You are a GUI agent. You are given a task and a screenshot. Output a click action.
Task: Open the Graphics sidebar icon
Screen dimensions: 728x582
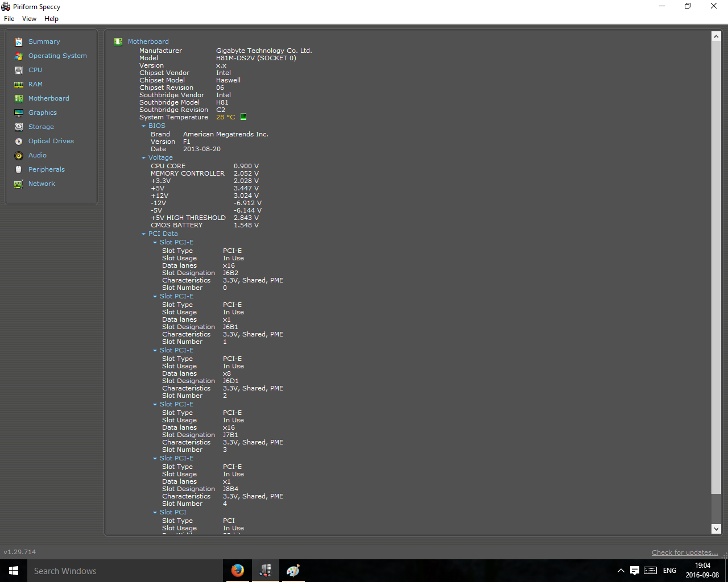coord(19,113)
